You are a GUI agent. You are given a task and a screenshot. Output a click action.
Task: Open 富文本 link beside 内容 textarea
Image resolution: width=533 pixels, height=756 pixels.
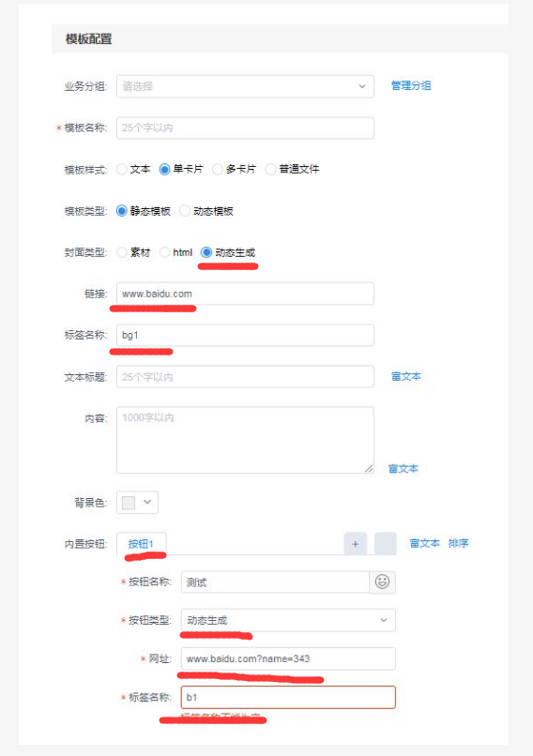pos(404,469)
